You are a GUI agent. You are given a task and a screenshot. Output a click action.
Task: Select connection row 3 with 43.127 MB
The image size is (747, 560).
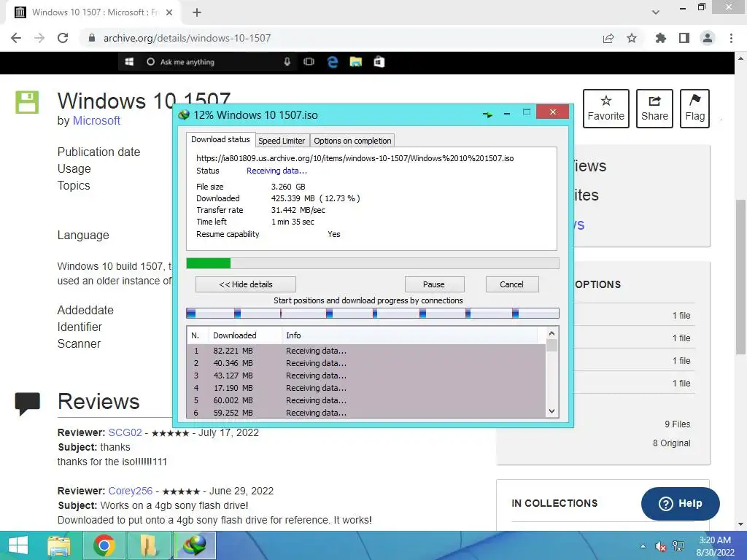366,376
